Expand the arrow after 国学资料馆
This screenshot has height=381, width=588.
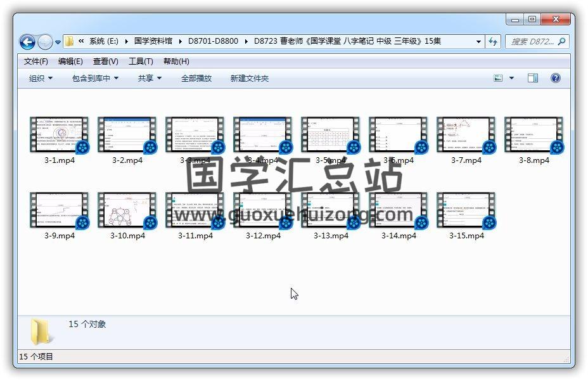[181, 41]
